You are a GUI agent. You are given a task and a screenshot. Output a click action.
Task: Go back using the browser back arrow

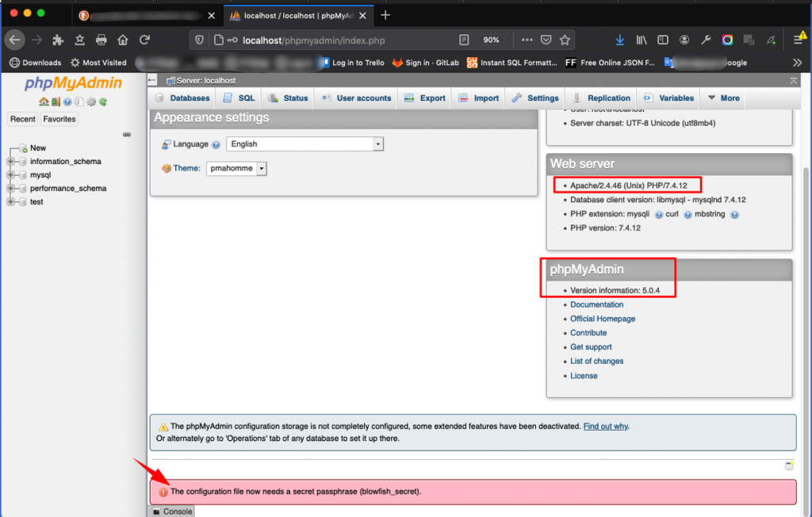pos(14,40)
